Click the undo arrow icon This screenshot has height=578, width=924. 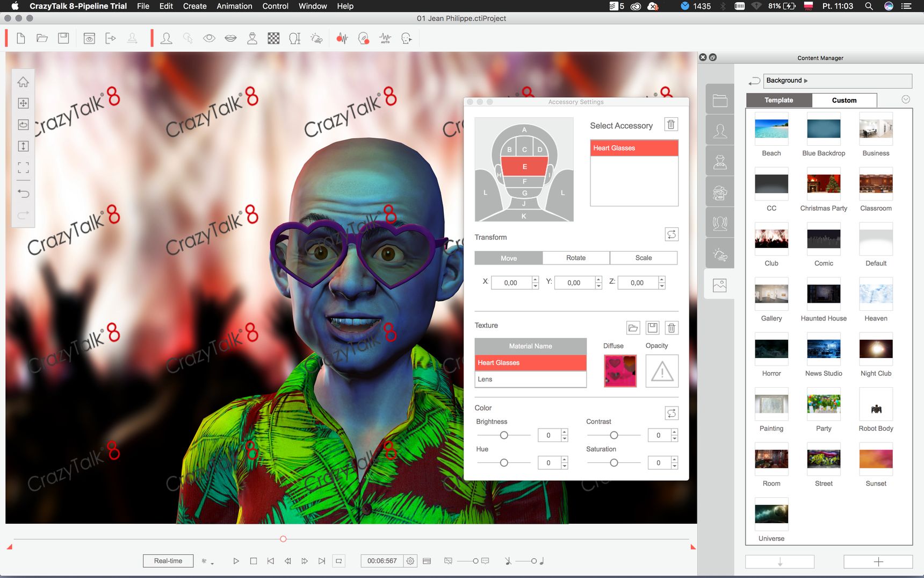pyautogui.click(x=23, y=193)
